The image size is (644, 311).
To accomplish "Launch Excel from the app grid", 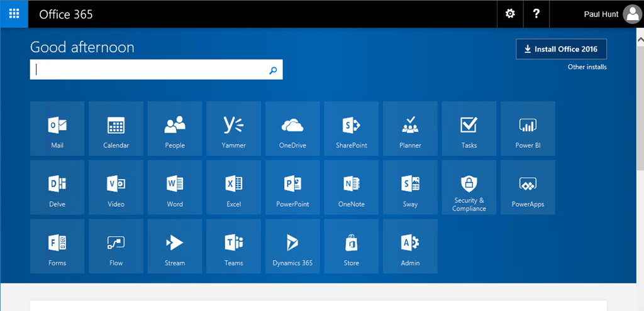I will [x=234, y=187].
